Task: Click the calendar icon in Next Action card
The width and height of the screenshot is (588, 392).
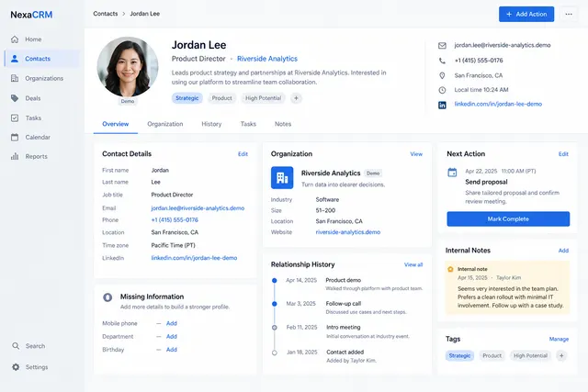Action: pos(452,173)
